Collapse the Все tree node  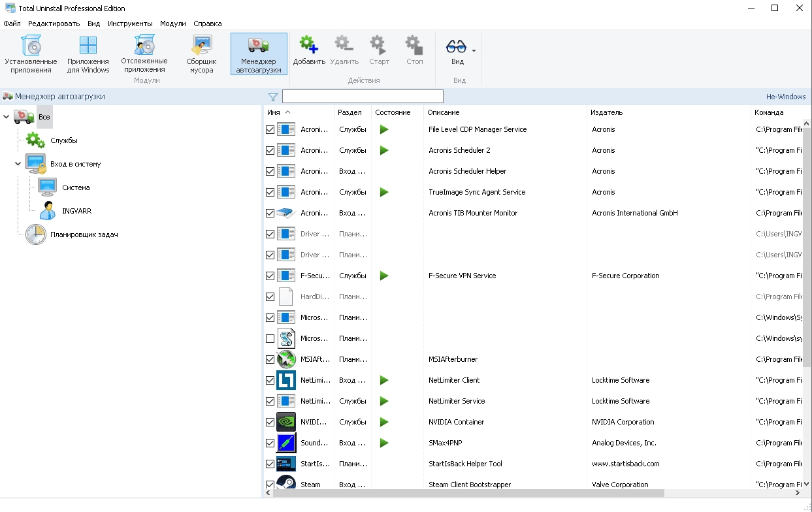pyautogui.click(x=7, y=117)
